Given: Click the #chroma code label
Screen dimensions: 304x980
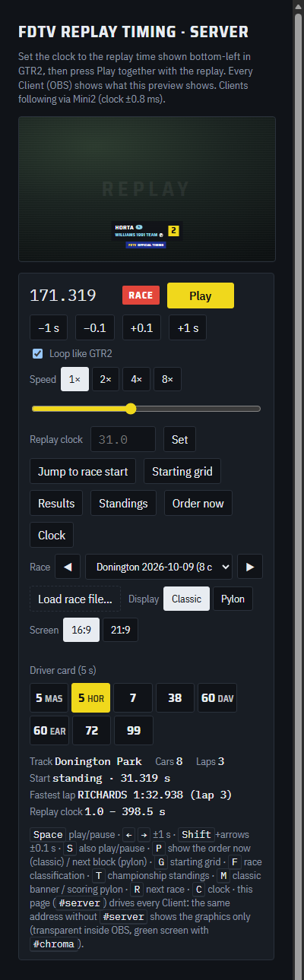Looking at the screenshot, I should (54, 944).
